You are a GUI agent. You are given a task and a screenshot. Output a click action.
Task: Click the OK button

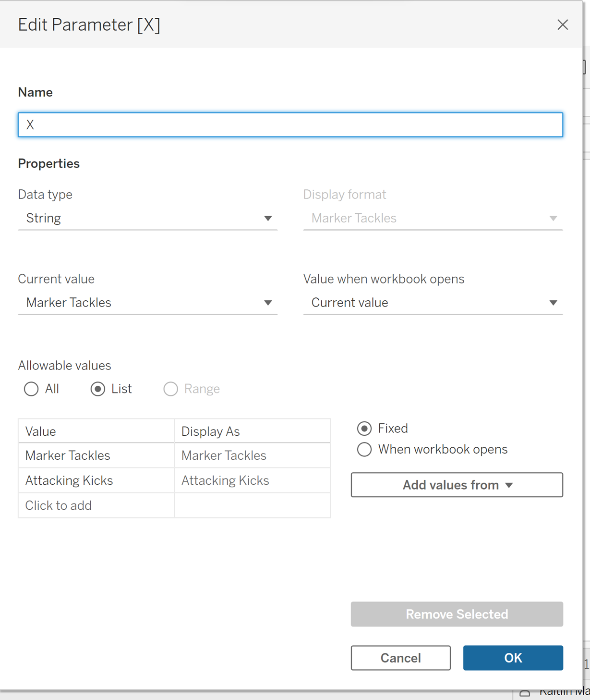coord(513,658)
